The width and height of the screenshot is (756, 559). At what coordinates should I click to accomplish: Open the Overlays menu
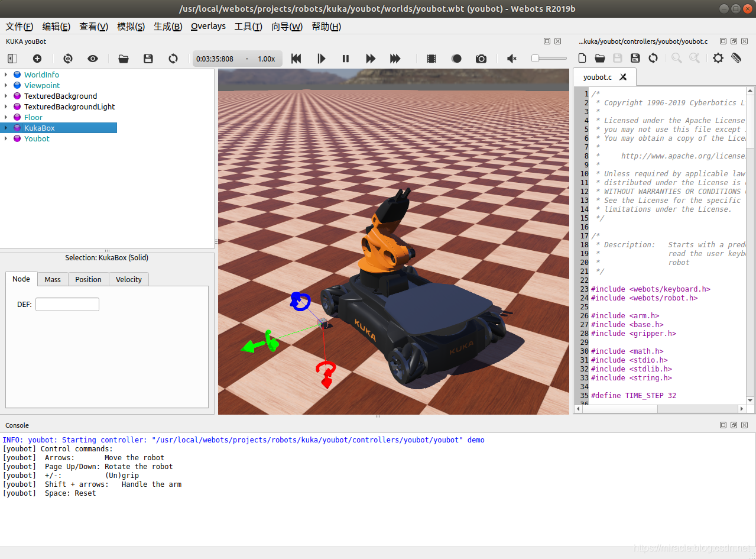208,26
